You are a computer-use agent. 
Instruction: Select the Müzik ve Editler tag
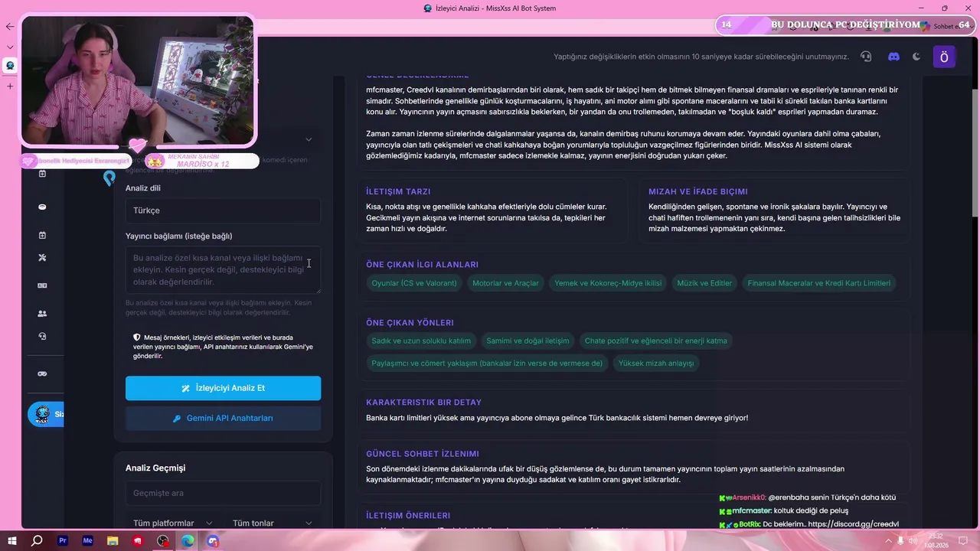704,283
